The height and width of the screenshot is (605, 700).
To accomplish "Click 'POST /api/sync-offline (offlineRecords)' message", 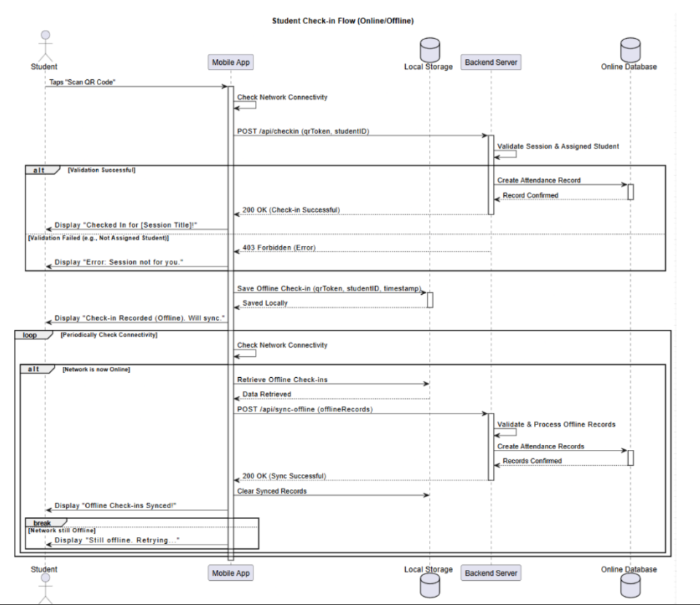I will [x=305, y=409].
